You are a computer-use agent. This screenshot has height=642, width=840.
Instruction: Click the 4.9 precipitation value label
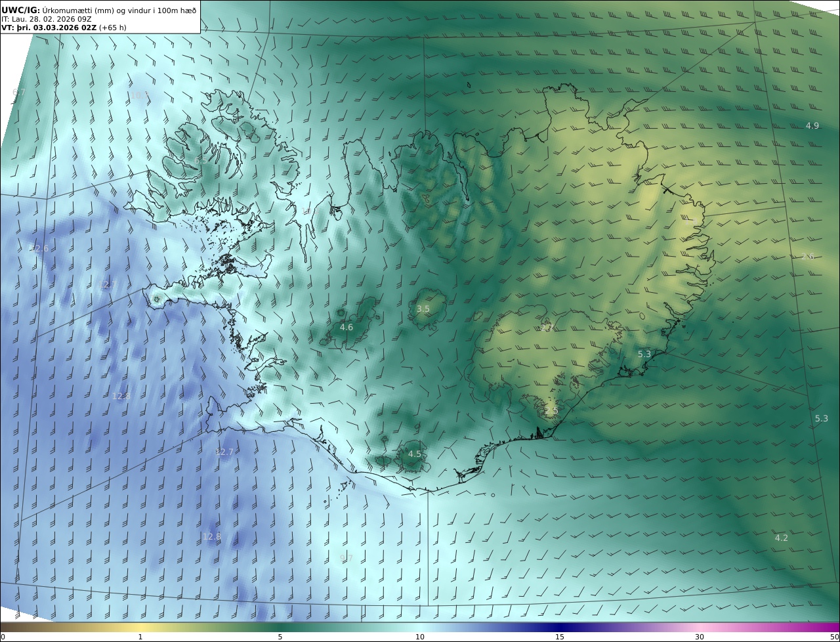[812, 125]
